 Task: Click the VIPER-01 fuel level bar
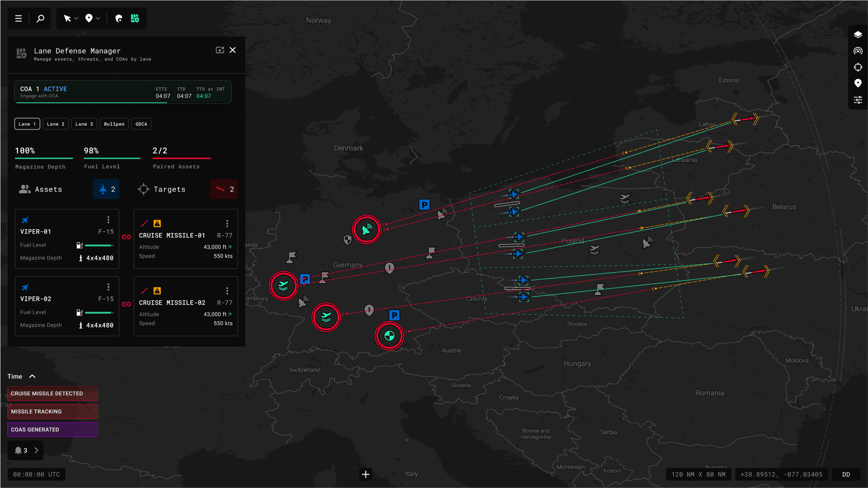99,245
